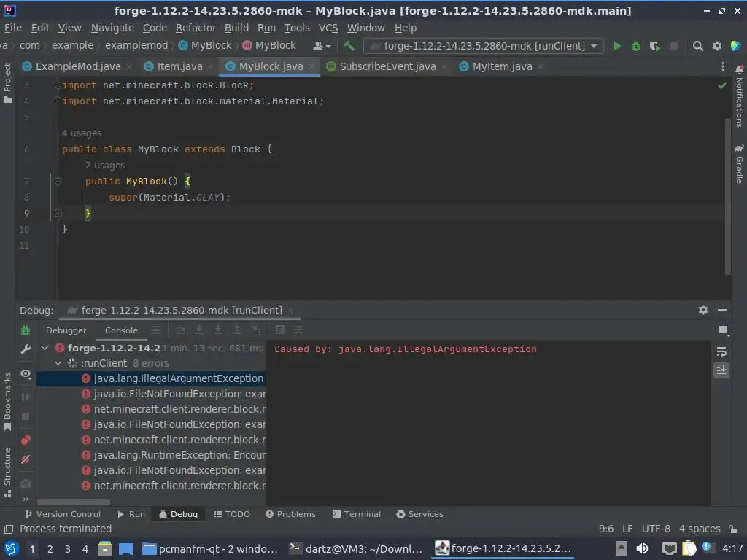Open the Problems tool window button
The image size is (747, 560).
290,514
